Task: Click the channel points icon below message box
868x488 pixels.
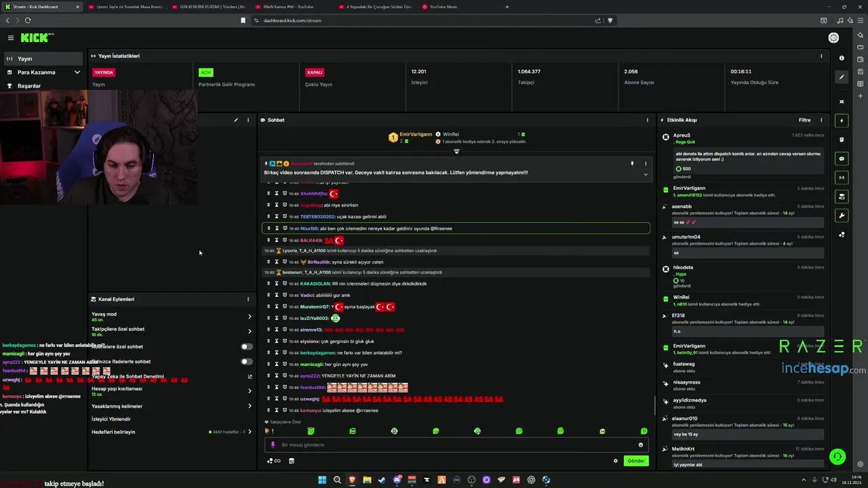Action: 273,461
